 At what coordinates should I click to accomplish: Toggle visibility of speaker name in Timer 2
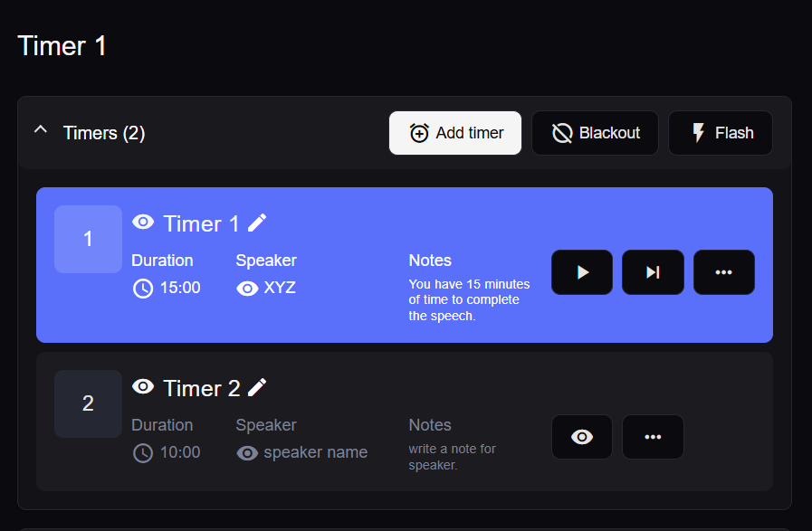click(x=247, y=453)
